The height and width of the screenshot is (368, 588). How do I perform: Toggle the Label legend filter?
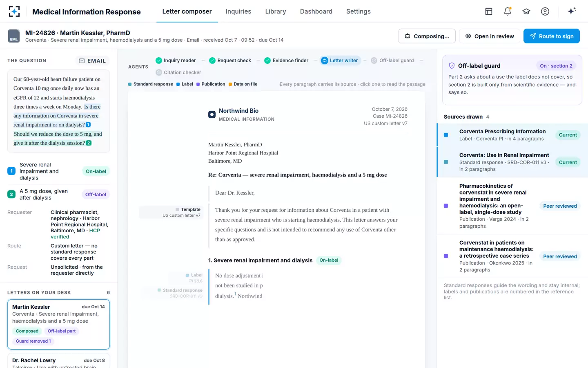pos(185,84)
